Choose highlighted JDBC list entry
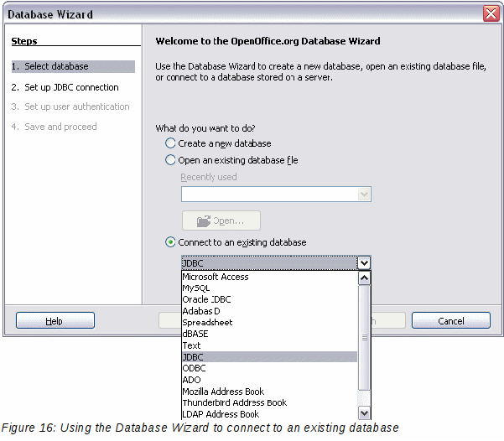This screenshot has height=441, width=504. (269, 357)
